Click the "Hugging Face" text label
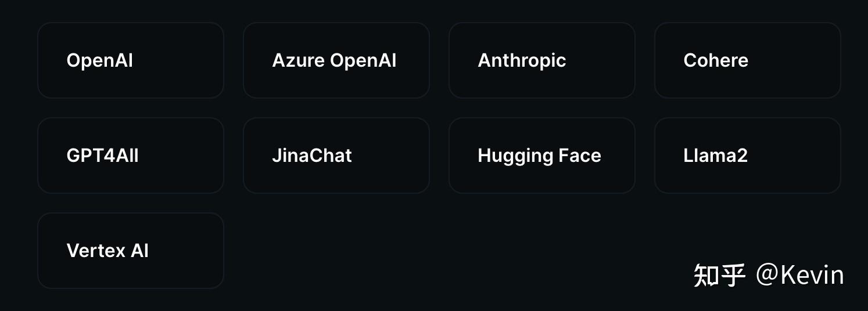Image resolution: width=868 pixels, height=311 pixels. point(539,155)
